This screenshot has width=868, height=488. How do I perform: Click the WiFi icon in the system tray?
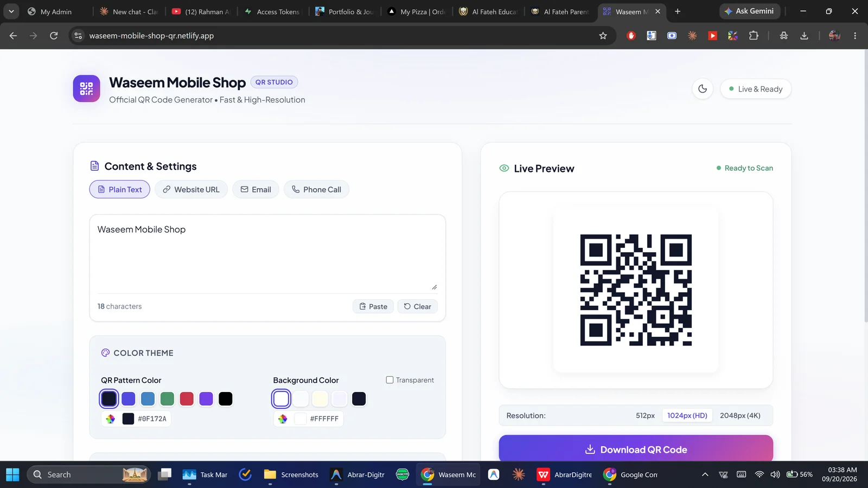(x=759, y=474)
